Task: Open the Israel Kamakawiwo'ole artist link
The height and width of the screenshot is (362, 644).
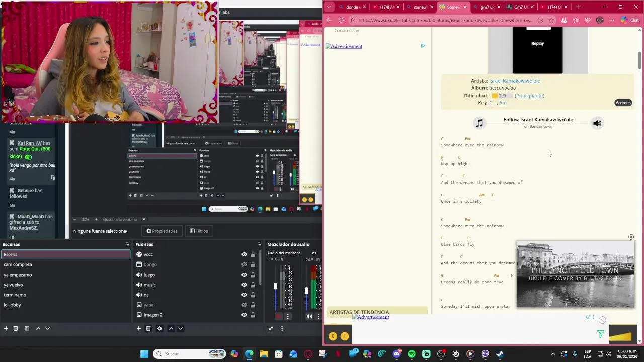Action: (x=515, y=81)
